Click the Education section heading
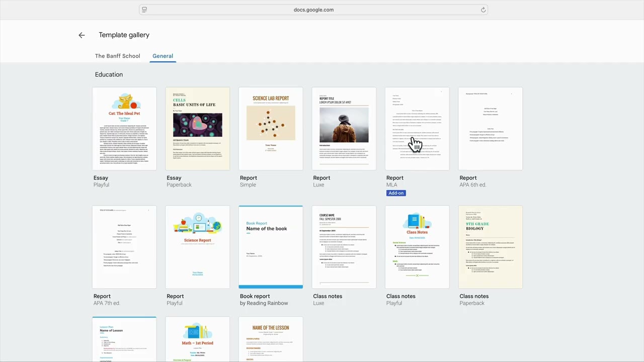This screenshot has width=644, height=362. 109,74
